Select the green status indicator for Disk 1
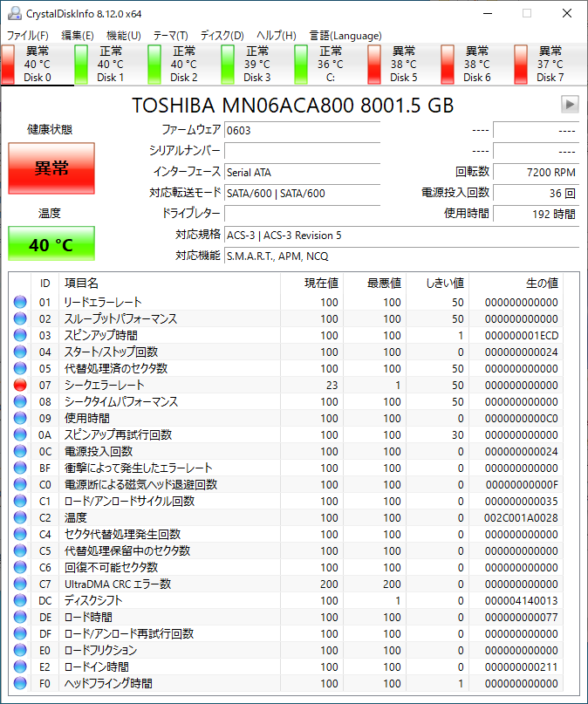Viewport: 588px width, 704px height. click(x=81, y=65)
